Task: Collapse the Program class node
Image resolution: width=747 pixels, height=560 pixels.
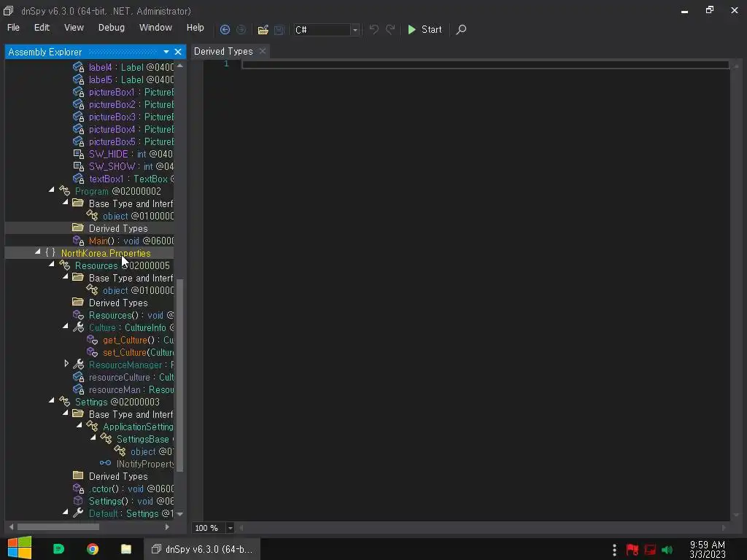Action: tap(52, 190)
